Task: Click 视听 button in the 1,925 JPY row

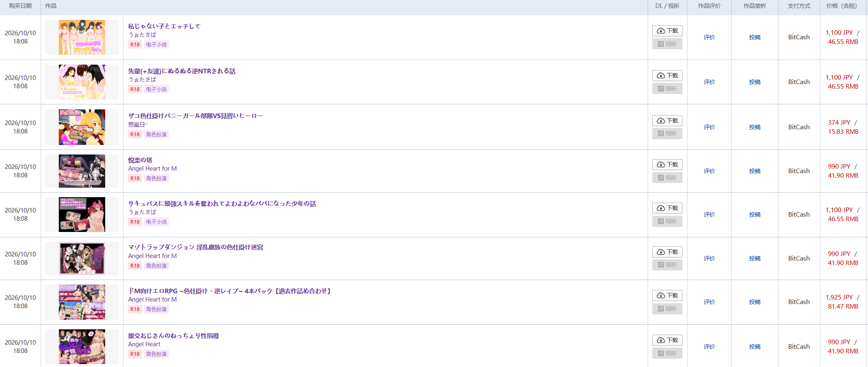Action: (x=667, y=309)
